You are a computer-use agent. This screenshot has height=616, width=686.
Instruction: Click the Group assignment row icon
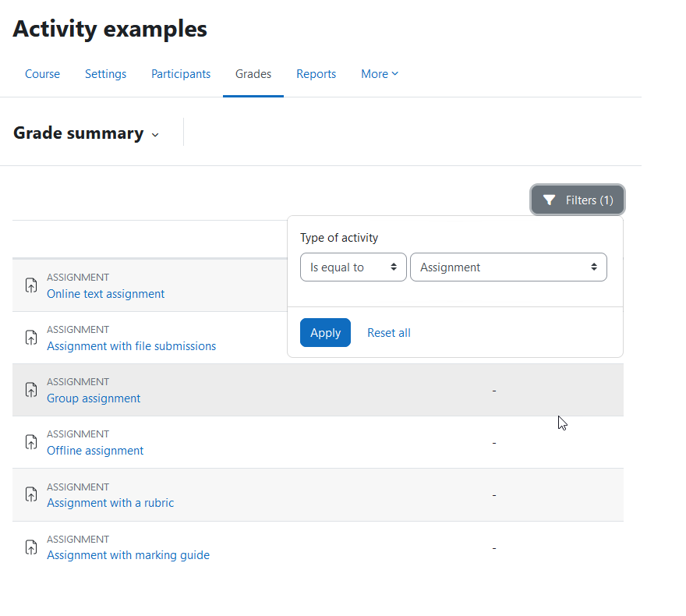[31, 389]
